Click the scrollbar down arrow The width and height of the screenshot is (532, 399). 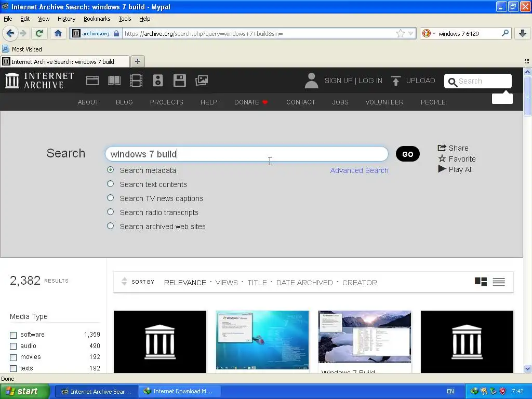point(527,369)
